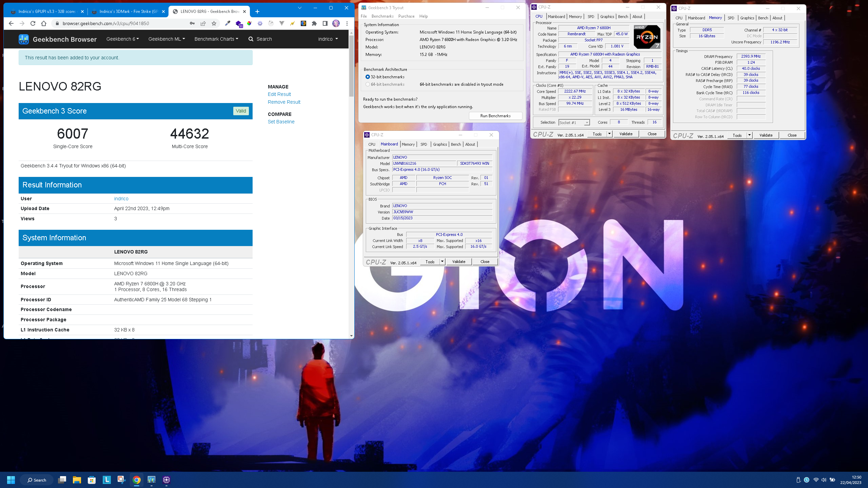Viewport: 868px width, 488px height.
Task: Open File menu in Geekbench 3
Action: pos(364,16)
